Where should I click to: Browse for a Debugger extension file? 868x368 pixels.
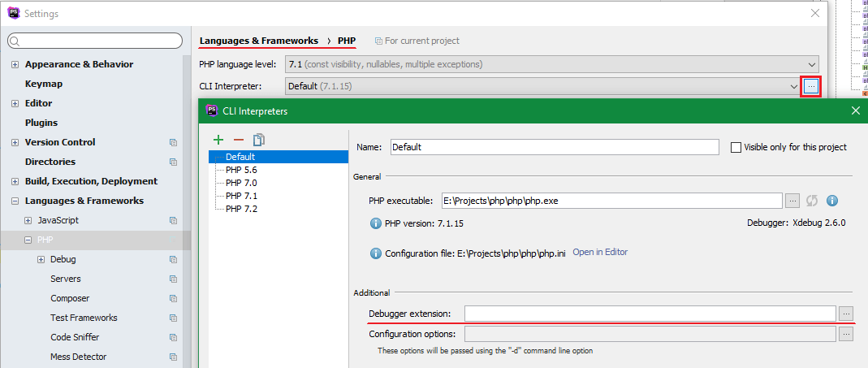coord(846,313)
